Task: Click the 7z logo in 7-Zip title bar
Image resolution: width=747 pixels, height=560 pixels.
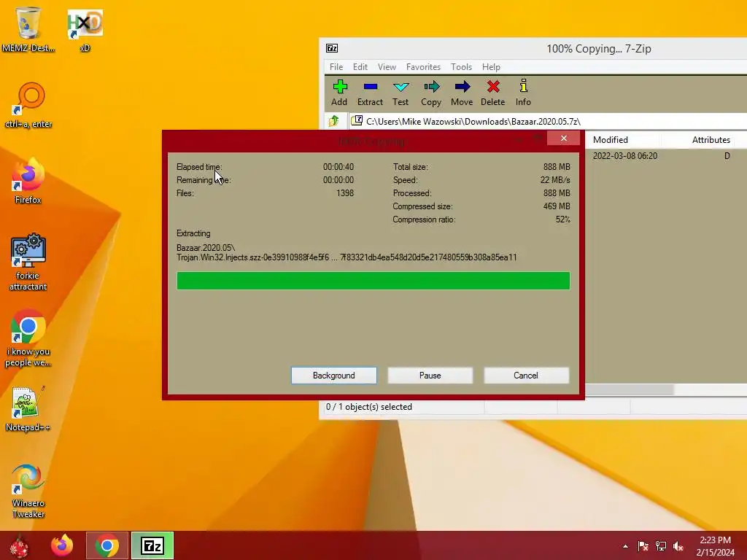Action: [332, 48]
